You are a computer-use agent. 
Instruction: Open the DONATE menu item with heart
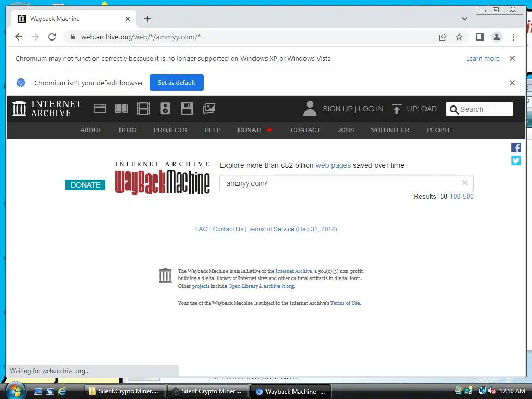[x=255, y=130]
